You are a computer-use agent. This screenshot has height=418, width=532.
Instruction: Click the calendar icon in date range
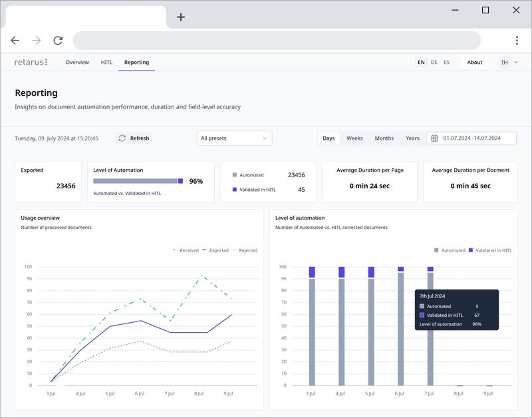click(x=434, y=138)
